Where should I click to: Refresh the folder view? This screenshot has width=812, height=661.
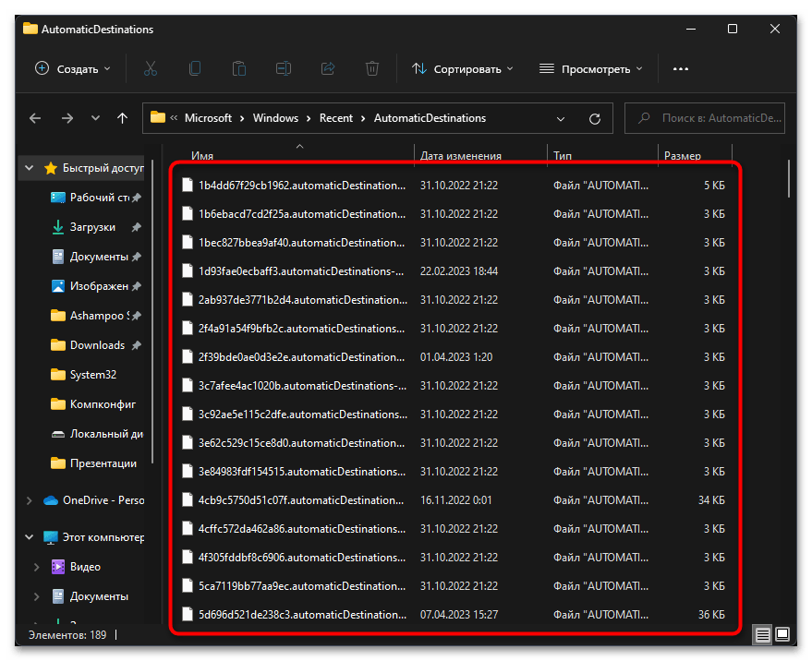595,119
